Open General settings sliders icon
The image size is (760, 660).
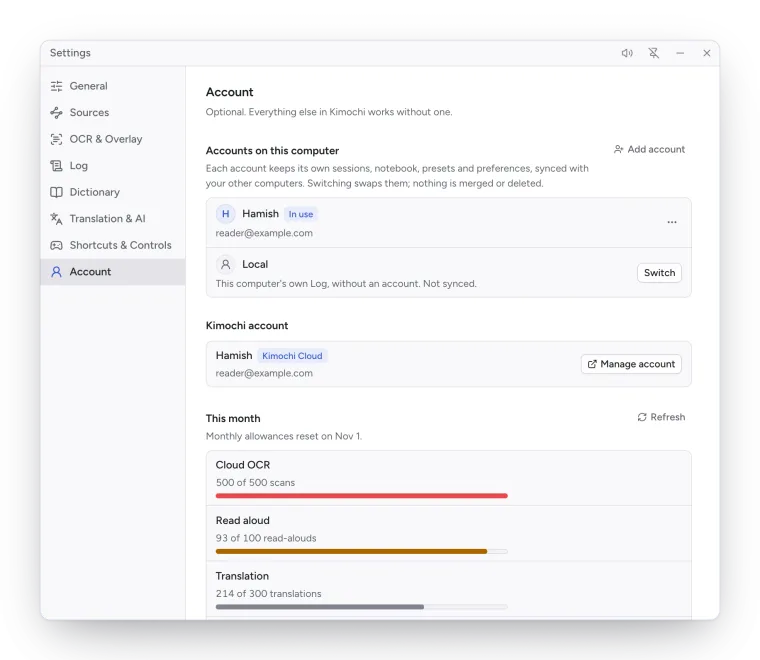click(x=56, y=86)
